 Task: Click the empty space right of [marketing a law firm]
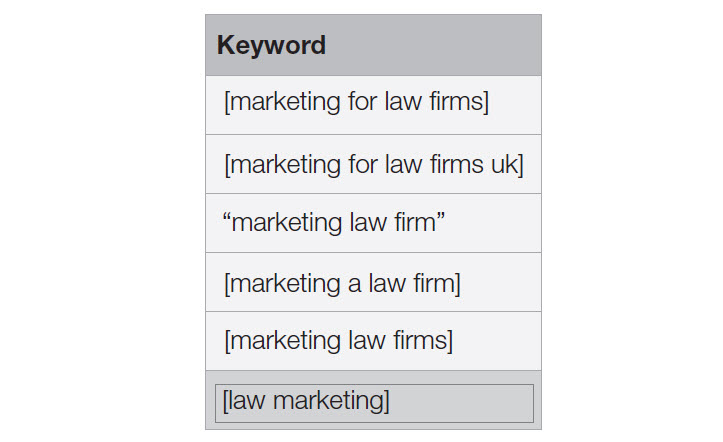click(501, 282)
